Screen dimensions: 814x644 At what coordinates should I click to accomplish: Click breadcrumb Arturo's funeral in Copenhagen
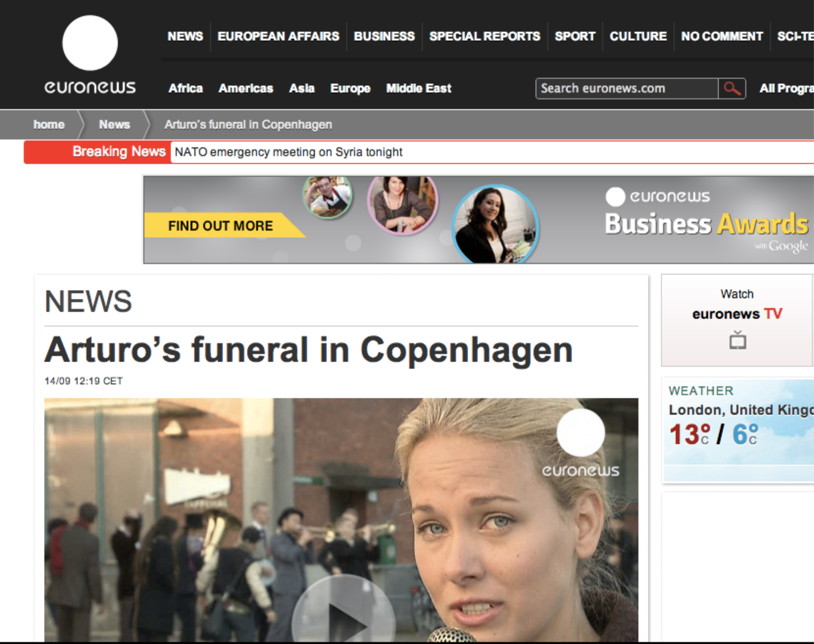pyautogui.click(x=248, y=124)
